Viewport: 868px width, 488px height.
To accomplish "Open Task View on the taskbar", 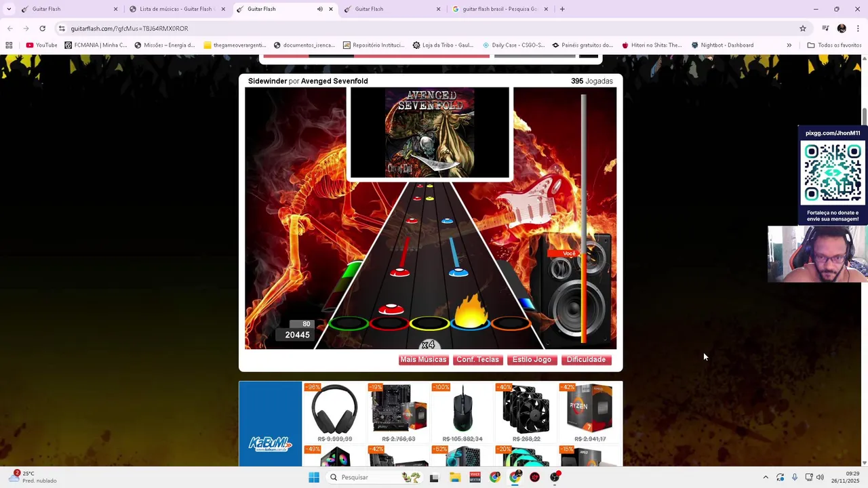I will 434,477.
